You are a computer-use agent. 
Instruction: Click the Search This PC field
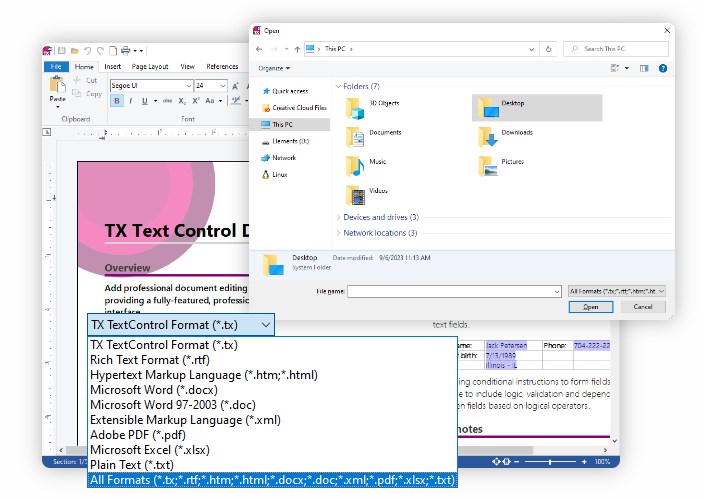click(x=616, y=49)
